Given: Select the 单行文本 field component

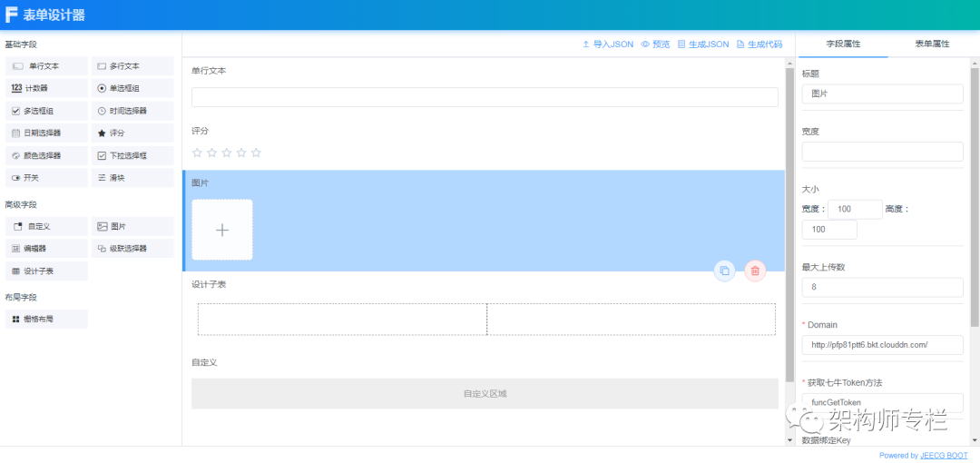Looking at the screenshot, I should click(46, 66).
